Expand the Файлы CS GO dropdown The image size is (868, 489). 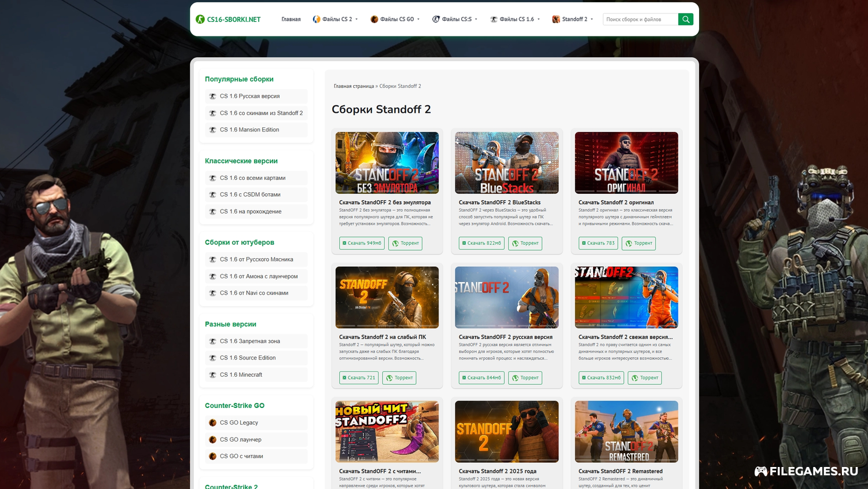click(395, 19)
